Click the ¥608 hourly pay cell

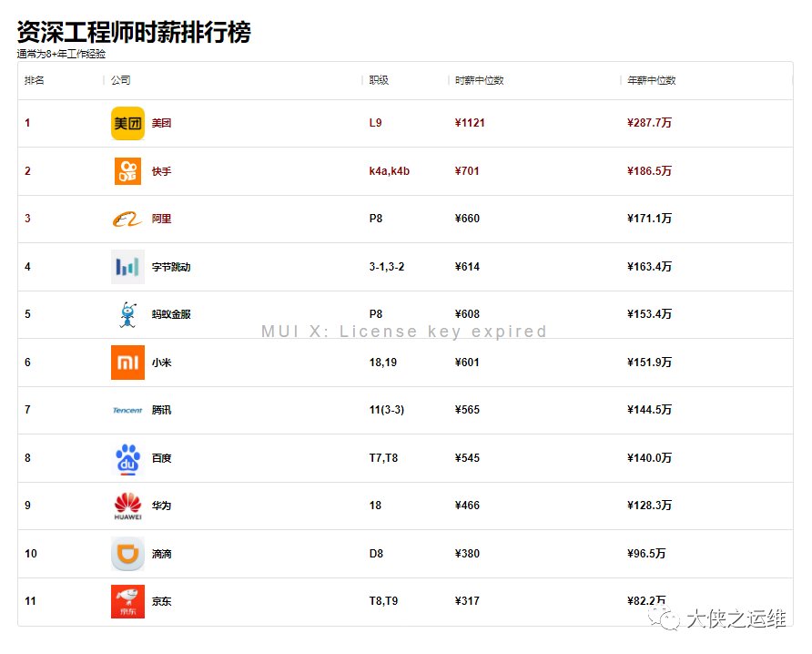tap(467, 314)
